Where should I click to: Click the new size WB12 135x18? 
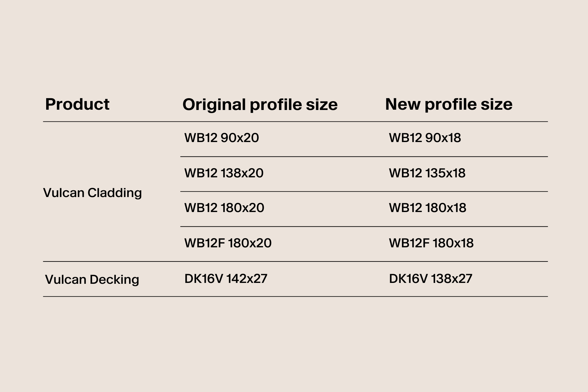point(427,173)
